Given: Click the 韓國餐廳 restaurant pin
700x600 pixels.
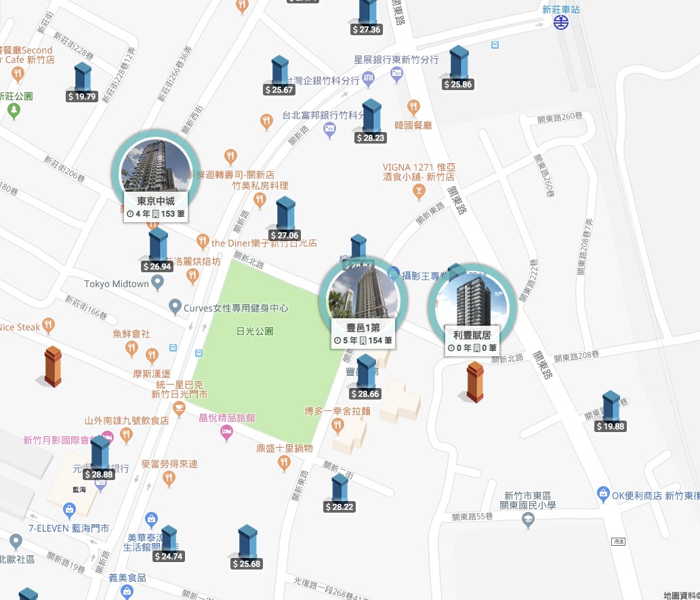Looking at the screenshot, I should click(x=413, y=108).
